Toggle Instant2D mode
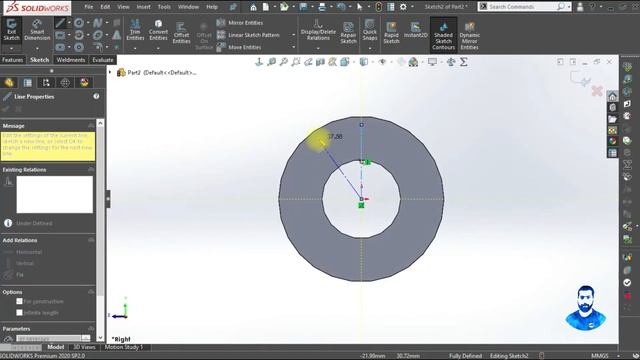 tap(416, 30)
